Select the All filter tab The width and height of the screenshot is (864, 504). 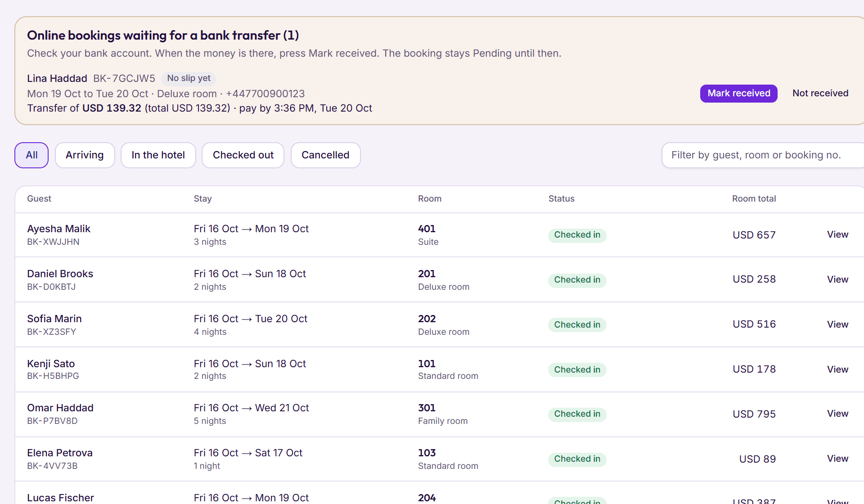click(31, 155)
